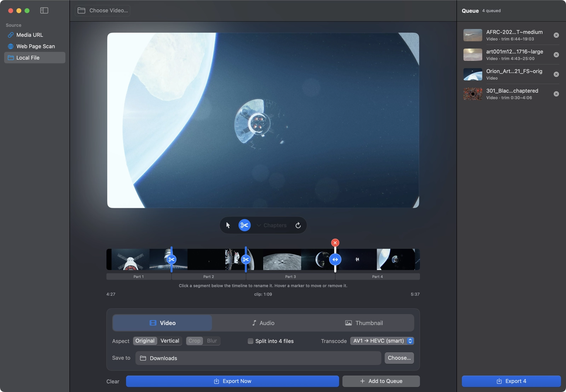Viewport: 566px width, 392px height.
Task: Rename the Part 1 segment
Action: click(x=139, y=277)
